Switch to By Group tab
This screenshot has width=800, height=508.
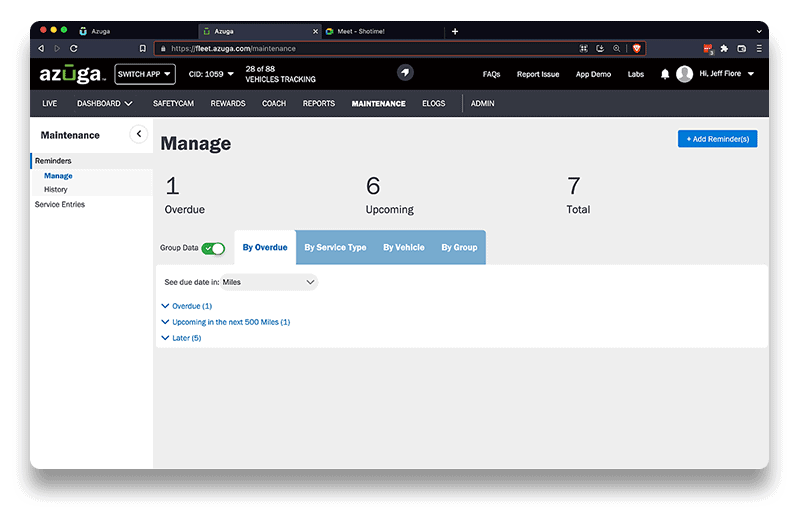click(459, 247)
